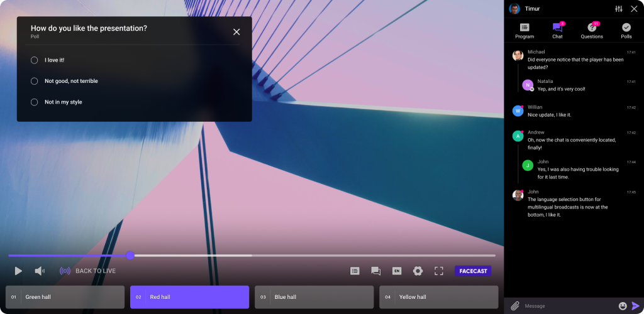Image resolution: width=644 pixels, height=314 pixels.
Task: Enter fullscreen mode
Action: click(x=438, y=271)
